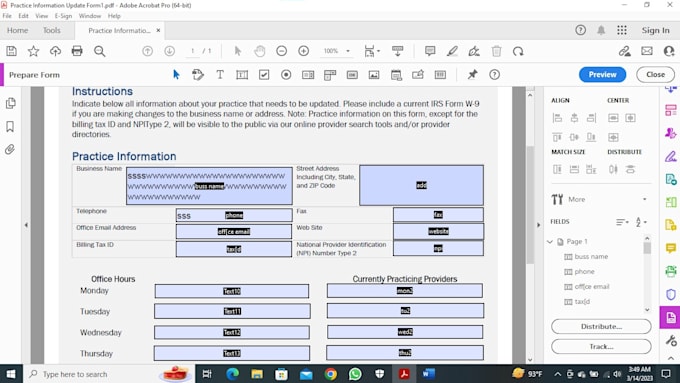Rotate the page with the rotate icon
680x383 pixels.
point(518,51)
